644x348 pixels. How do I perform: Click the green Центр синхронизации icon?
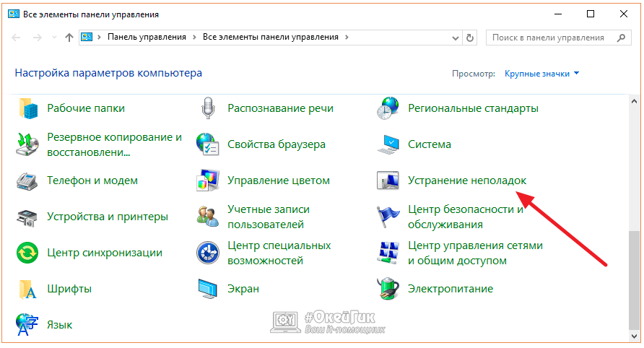tap(27, 253)
